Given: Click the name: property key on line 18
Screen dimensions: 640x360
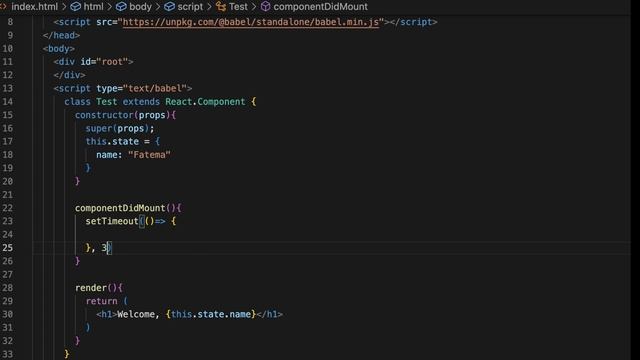Looking at the screenshot, I should [109, 155].
